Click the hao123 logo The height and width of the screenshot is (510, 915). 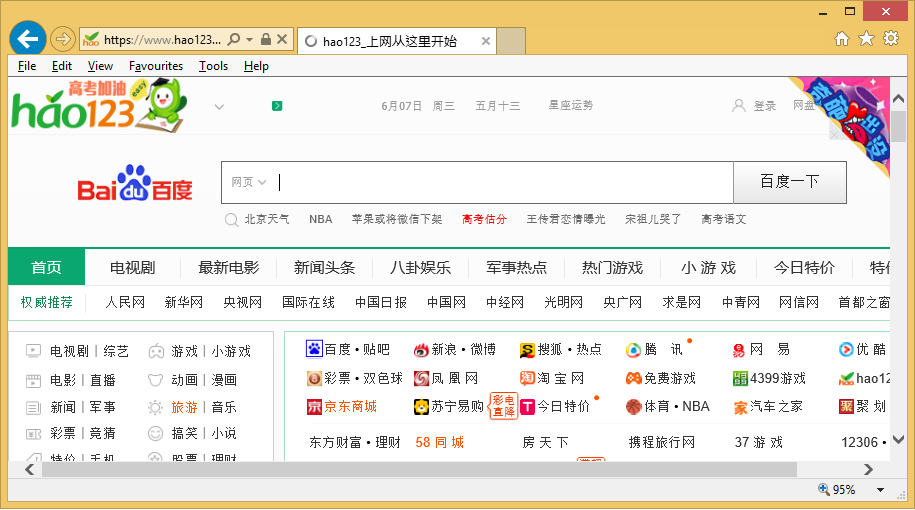(x=99, y=106)
